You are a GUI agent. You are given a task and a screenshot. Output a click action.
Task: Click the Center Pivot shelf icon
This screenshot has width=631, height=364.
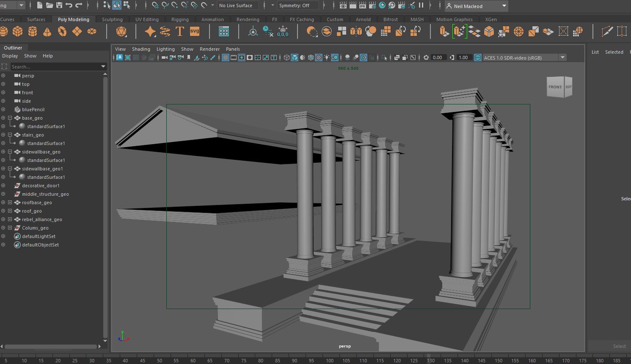click(253, 31)
